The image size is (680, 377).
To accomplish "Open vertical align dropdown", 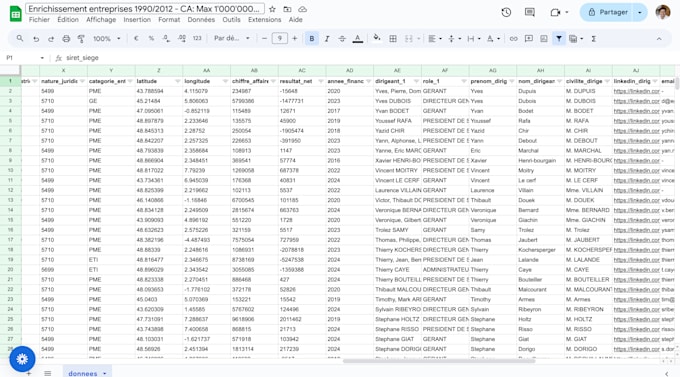I will click(x=454, y=39).
